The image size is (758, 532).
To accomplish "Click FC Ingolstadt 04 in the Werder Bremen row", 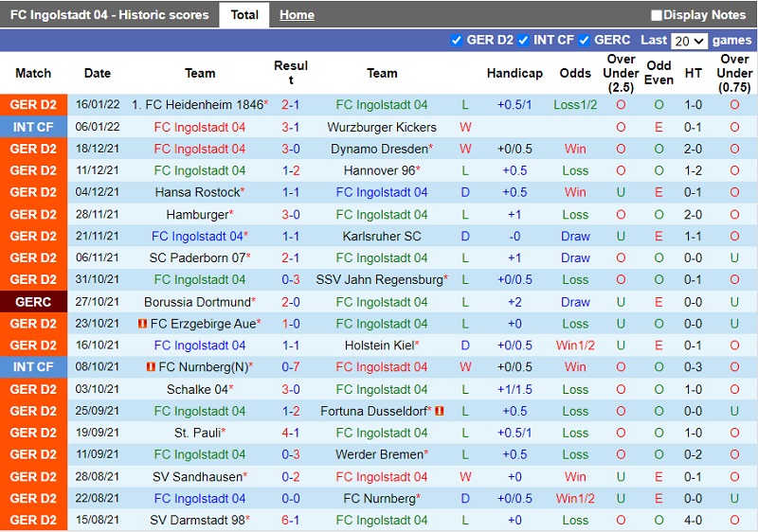I will pyautogui.click(x=200, y=454).
